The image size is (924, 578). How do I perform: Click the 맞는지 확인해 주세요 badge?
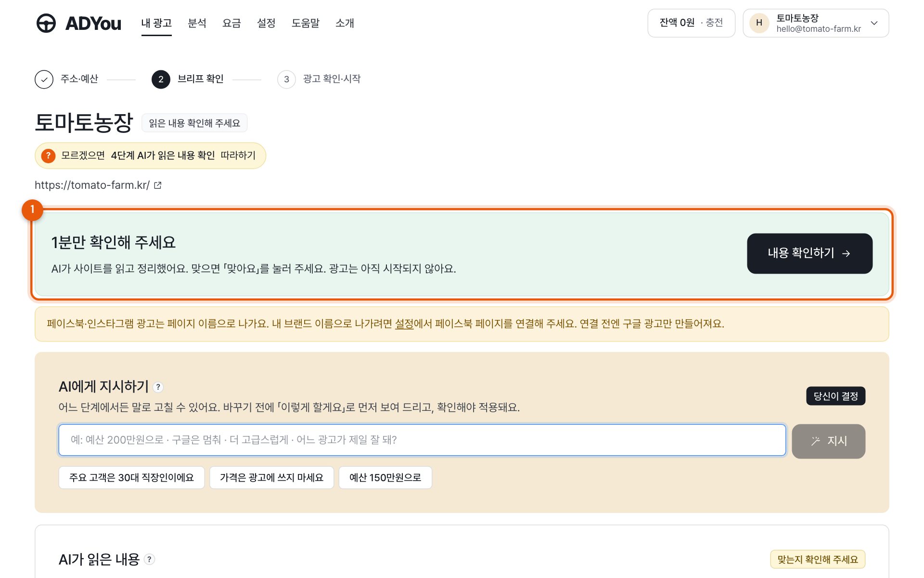point(818,559)
